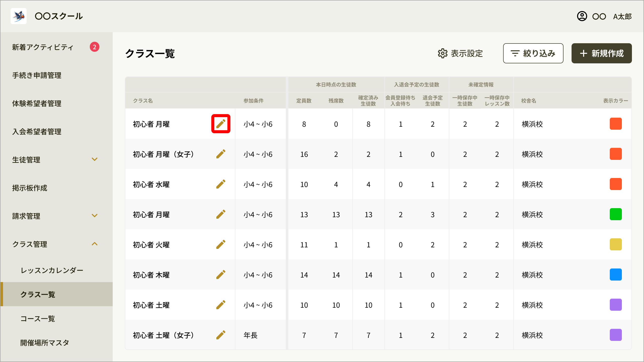
Task: Open 開催場所マスタ submenu item
Action: pyautogui.click(x=45, y=343)
